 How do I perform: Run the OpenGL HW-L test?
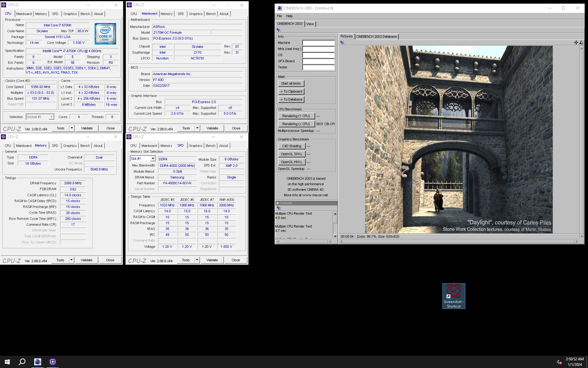292,162
